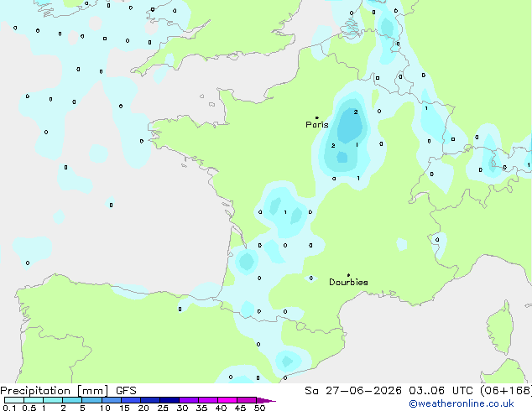The height and width of the screenshot is (411, 532).
Task: Click the 0.1 legend scale label
Action: pos(9,408)
